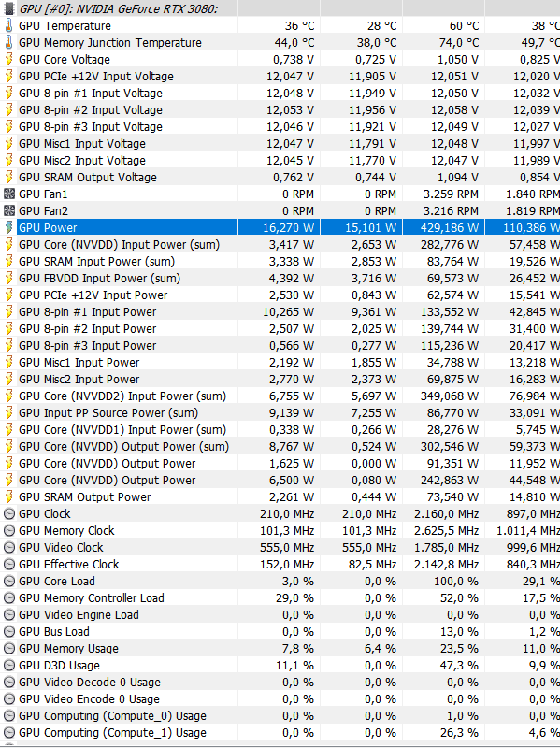Click the 429,186 W maximum GPU Power value

click(x=450, y=227)
